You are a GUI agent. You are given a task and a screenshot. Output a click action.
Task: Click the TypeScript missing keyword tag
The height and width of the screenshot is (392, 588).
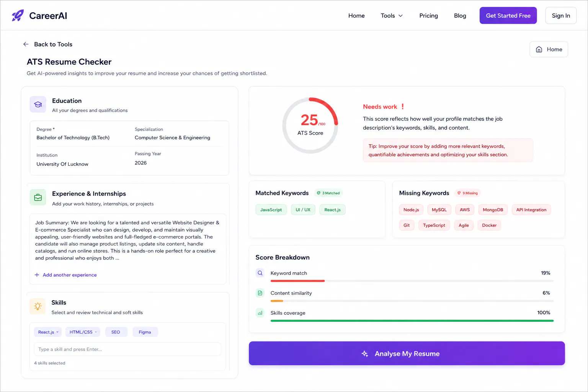434,225
